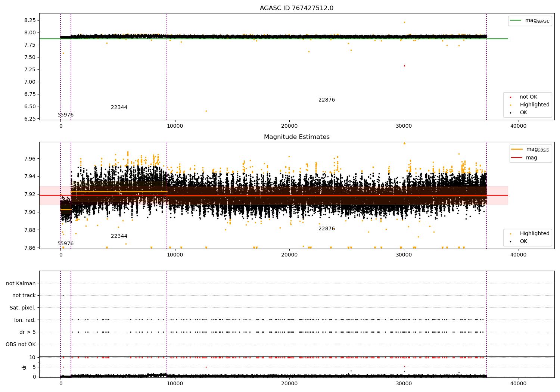Click the 6.25 y-axis tick label

pyautogui.click(x=29, y=119)
